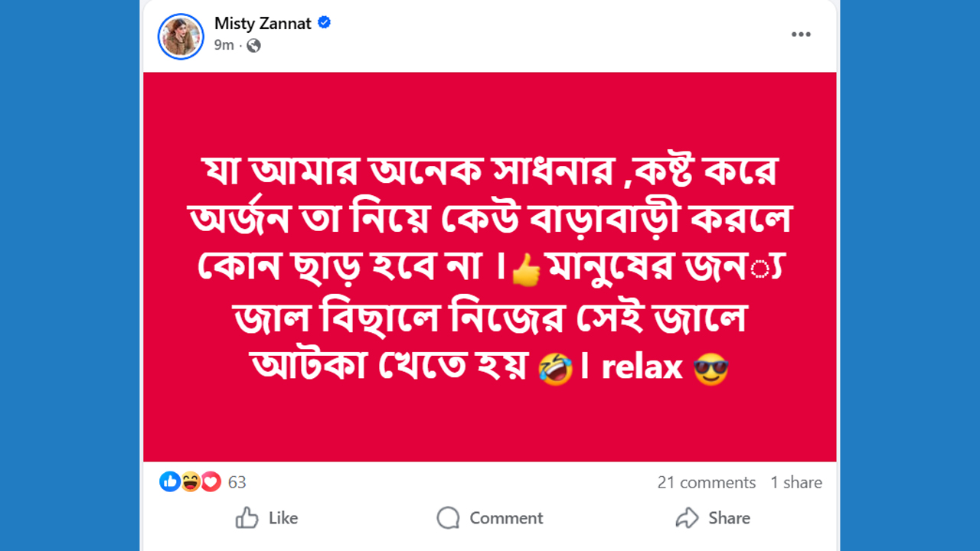980x551 pixels.
Task: Open the post's 9m timestamp link
Action: pyautogui.click(x=224, y=46)
